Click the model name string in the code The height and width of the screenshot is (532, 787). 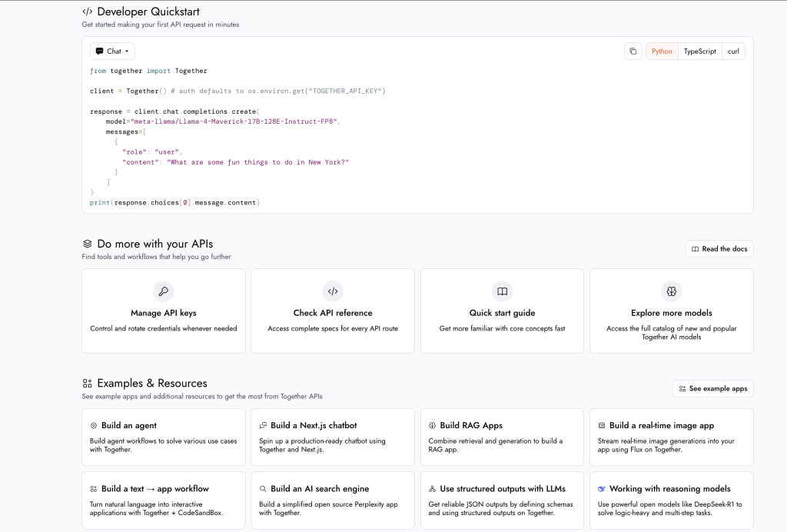(x=234, y=121)
